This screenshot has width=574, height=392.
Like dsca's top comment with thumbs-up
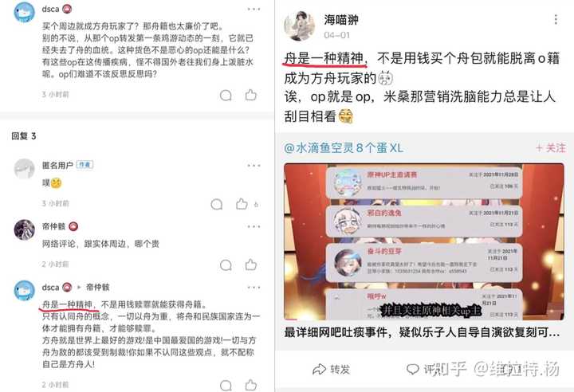251,95
